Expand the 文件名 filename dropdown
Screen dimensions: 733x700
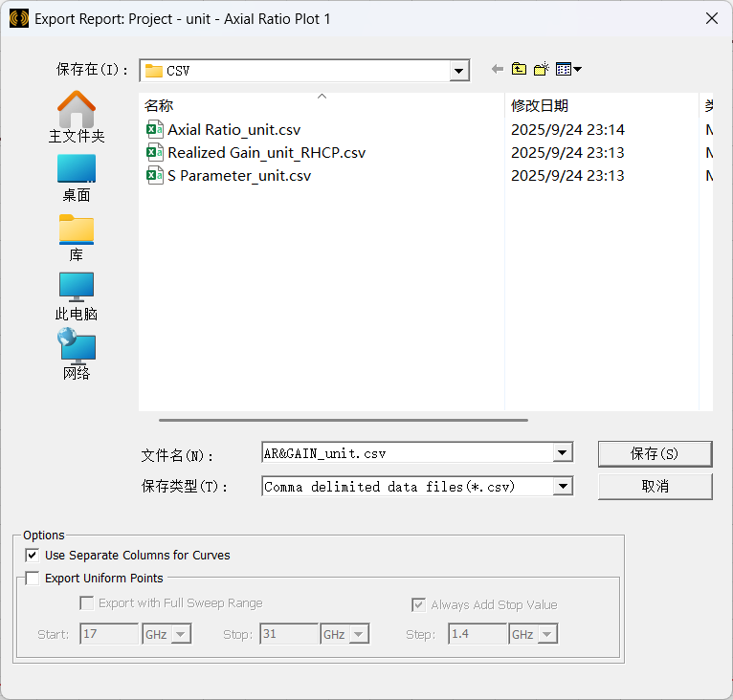point(563,453)
